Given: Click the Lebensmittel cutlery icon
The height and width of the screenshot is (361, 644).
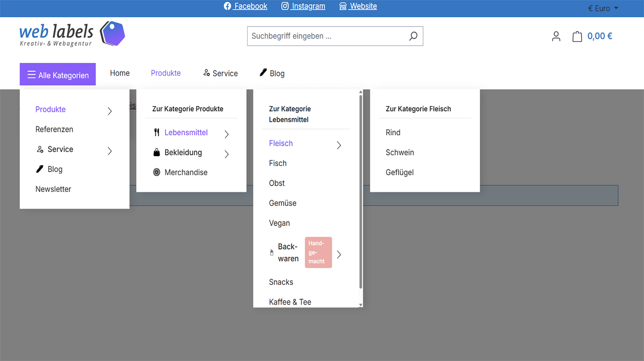Looking at the screenshot, I should pyautogui.click(x=157, y=132).
